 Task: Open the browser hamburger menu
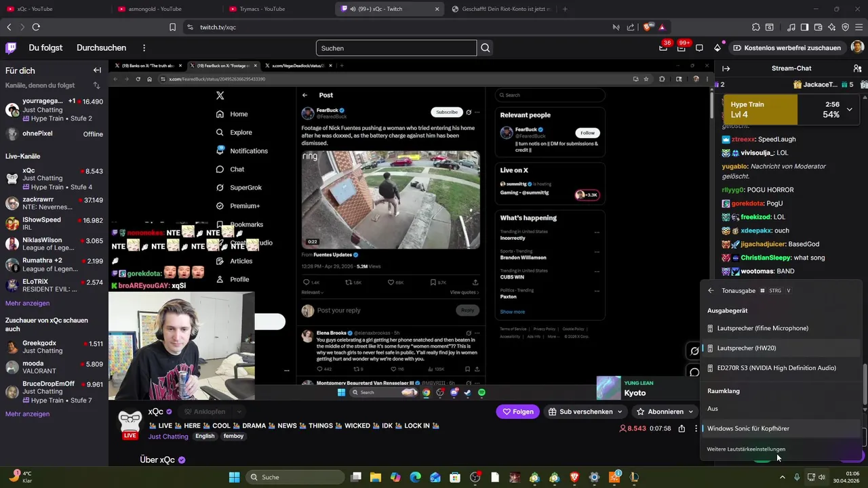click(859, 27)
